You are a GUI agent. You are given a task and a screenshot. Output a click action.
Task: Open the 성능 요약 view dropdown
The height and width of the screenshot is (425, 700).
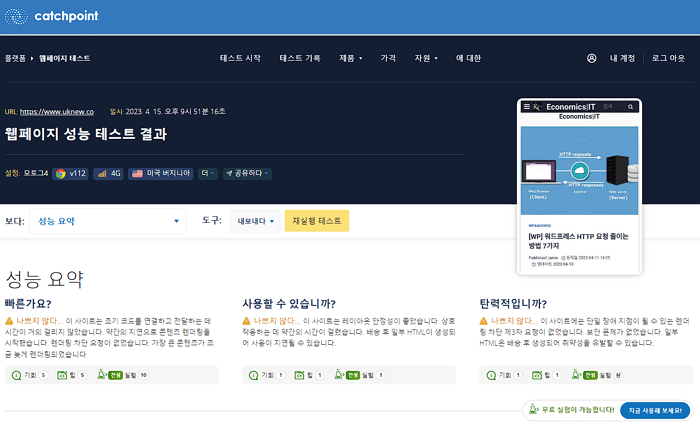[x=108, y=221]
